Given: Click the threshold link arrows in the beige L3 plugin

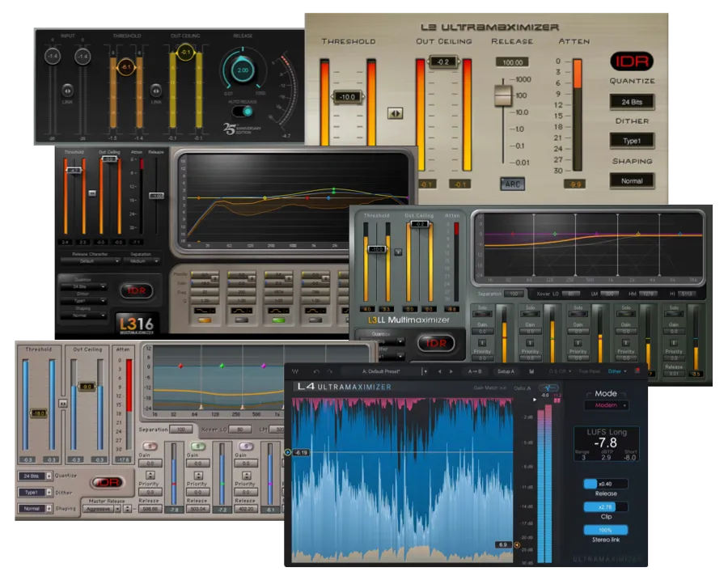Looking at the screenshot, I should (62, 404).
